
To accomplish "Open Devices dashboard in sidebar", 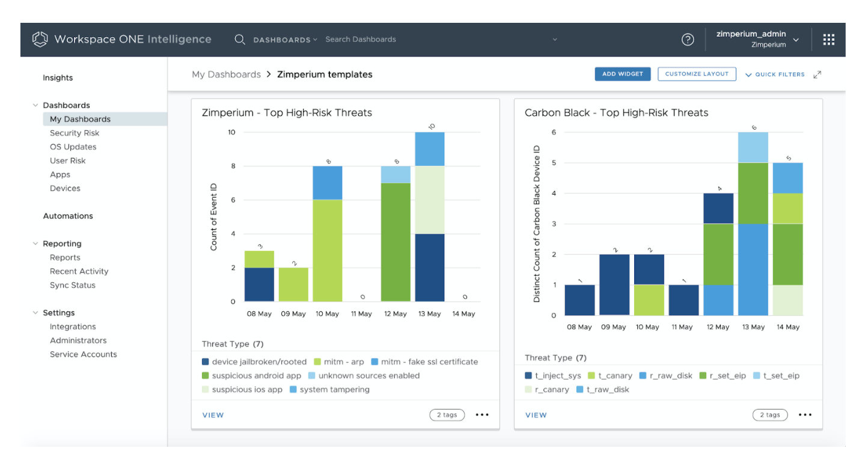I will click(65, 189).
